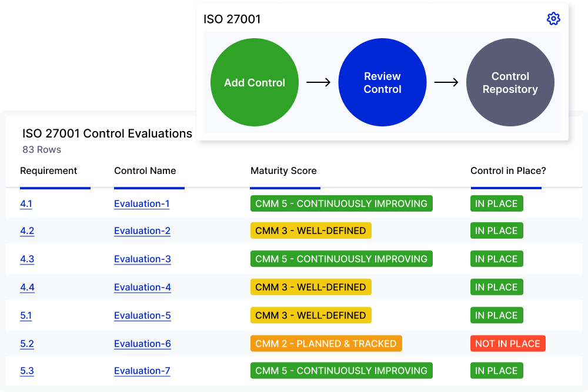
Task: Click CMM 5 badge for Evaluation-7
Action: (341, 371)
